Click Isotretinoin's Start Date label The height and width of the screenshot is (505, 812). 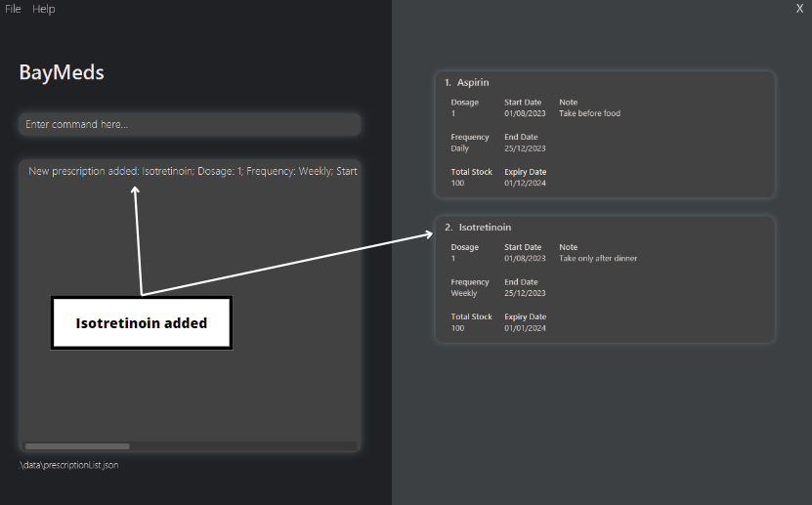(x=523, y=247)
